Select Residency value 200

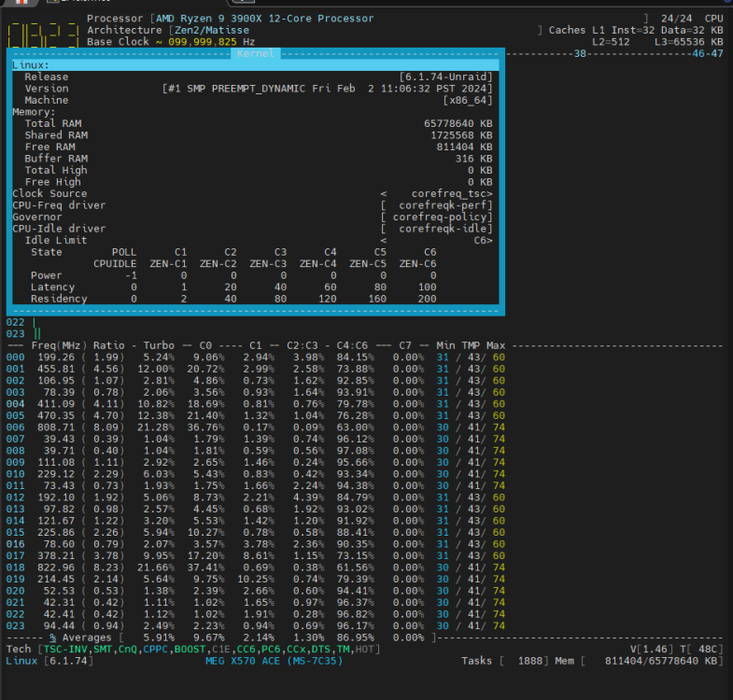point(427,299)
